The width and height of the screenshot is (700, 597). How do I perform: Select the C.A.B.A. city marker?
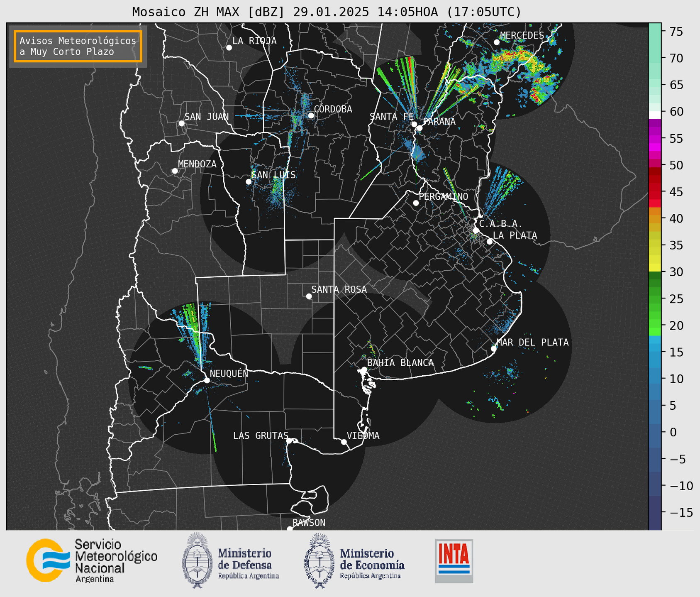coord(476,230)
